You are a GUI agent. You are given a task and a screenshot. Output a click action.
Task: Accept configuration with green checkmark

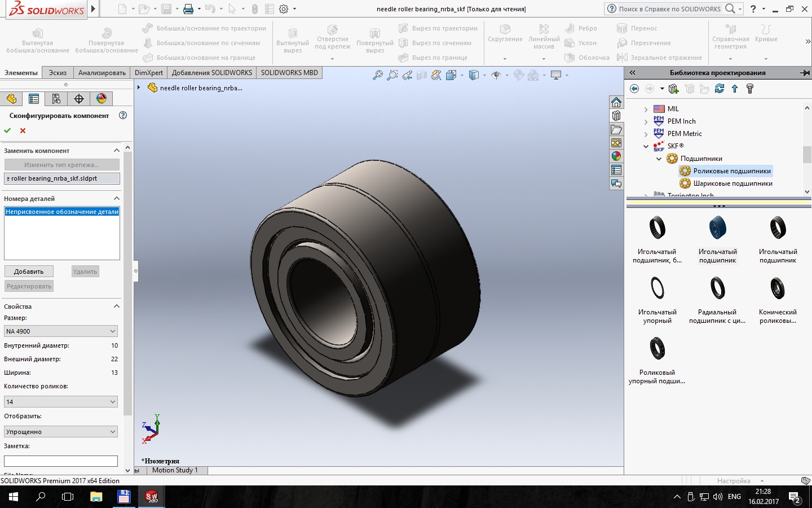[7, 130]
